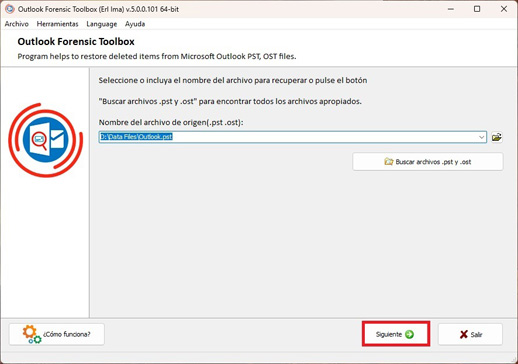Screen dimensions: 518x364
Task: Close the Outlook Forensic Toolbox window
Action: (504, 9)
